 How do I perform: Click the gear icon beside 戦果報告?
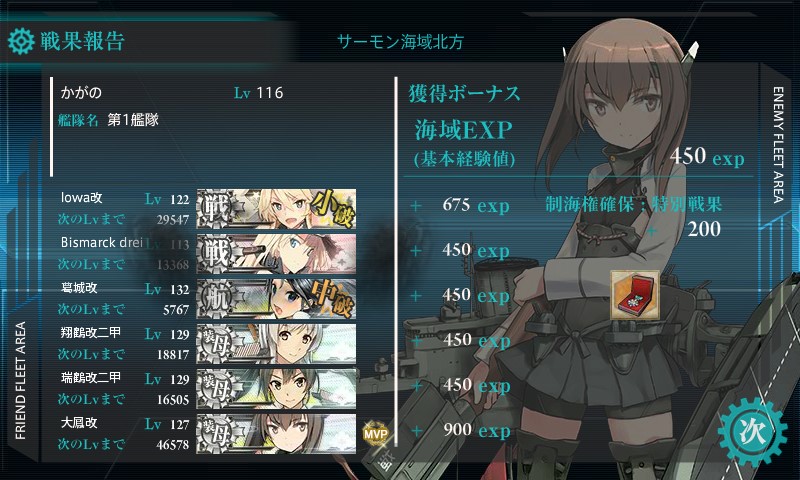21,41
